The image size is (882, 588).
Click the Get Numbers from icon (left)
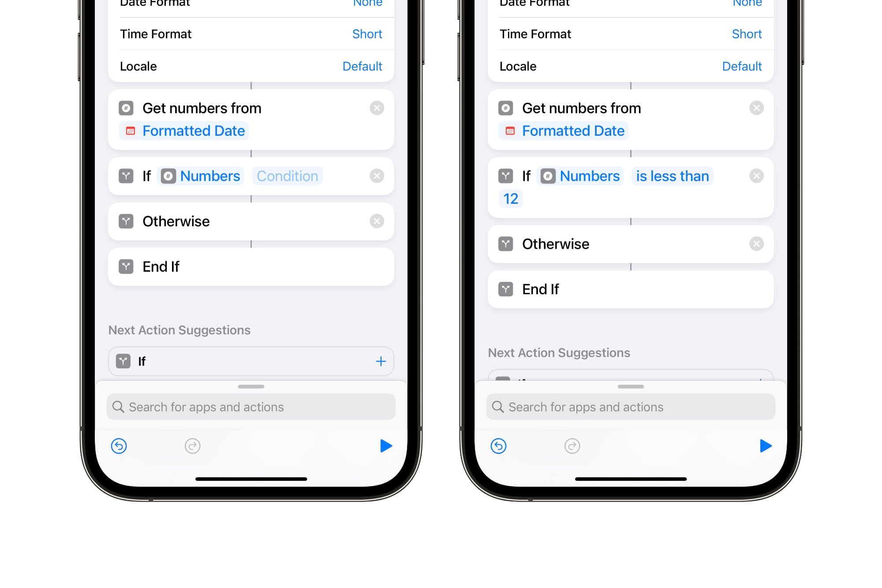pos(127,108)
